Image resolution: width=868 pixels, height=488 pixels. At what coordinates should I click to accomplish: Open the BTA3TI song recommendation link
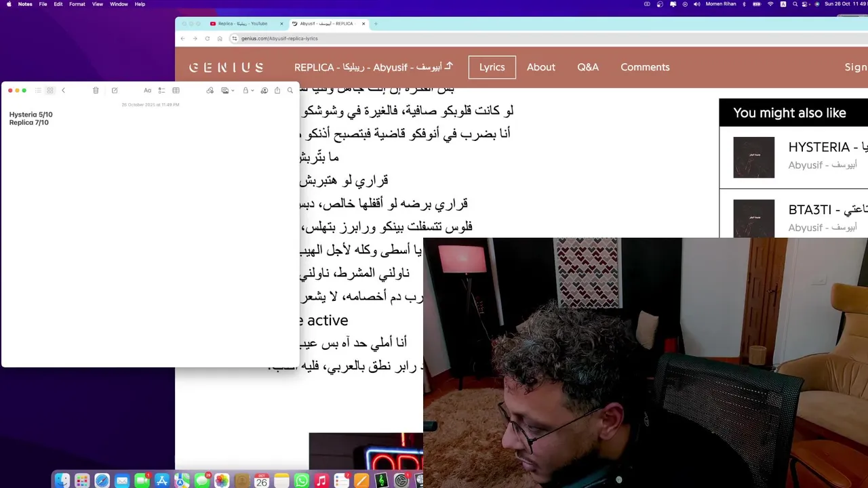827,210
